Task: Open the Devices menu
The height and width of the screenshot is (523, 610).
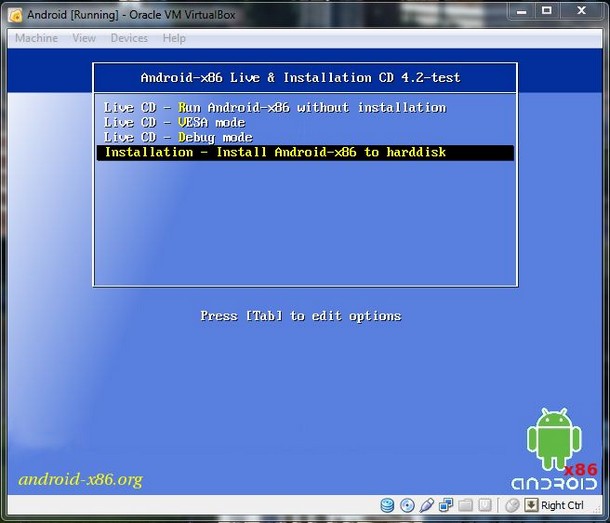Action: coord(129,38)
